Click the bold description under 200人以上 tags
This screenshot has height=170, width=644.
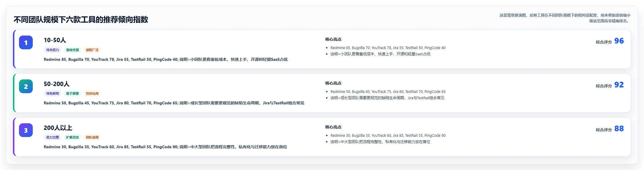point(165,147)
